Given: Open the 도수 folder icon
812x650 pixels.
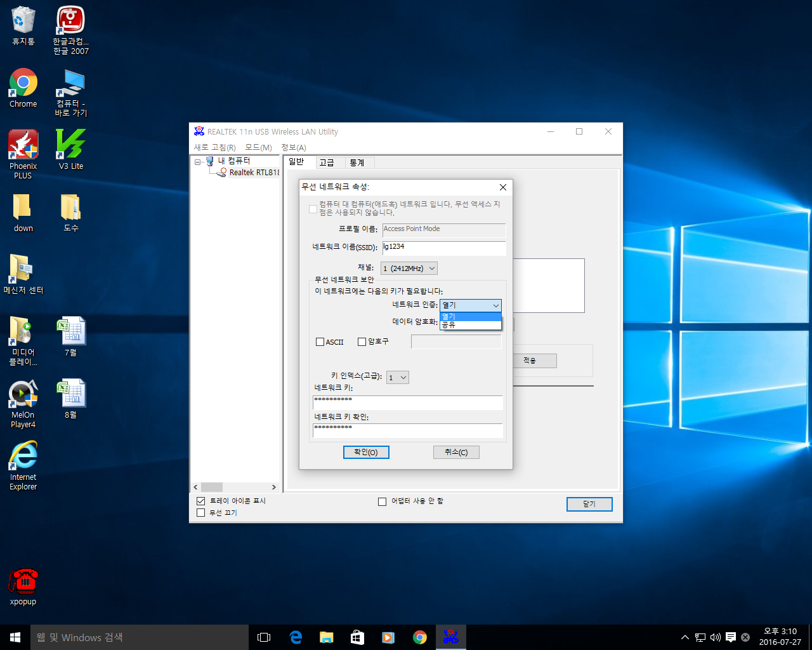Looking at the screenshot, I should pyautogui.click(x=70, y=212).
